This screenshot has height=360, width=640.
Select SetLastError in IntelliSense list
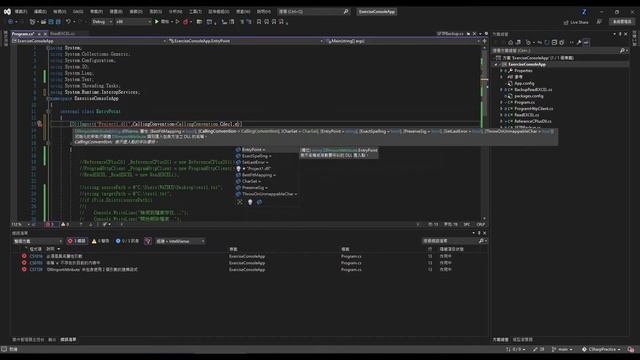pyautogui.click(x=267, y=162)
